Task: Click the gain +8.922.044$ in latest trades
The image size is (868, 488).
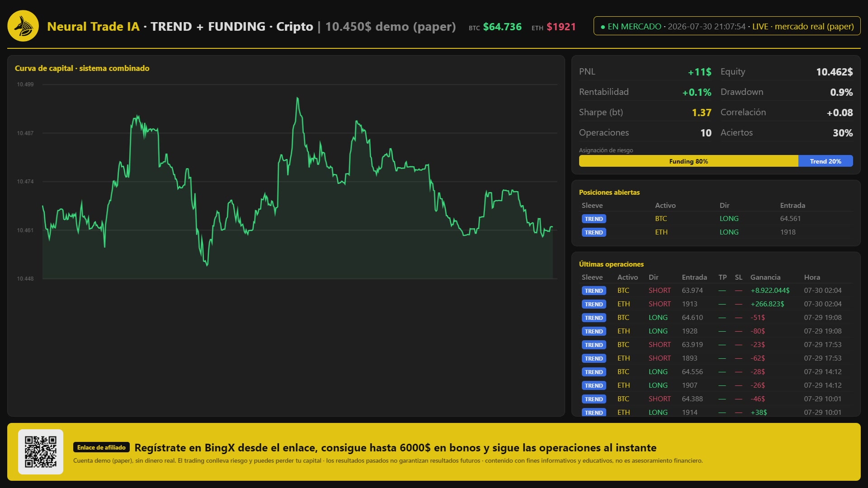Action: click(770, 291)
